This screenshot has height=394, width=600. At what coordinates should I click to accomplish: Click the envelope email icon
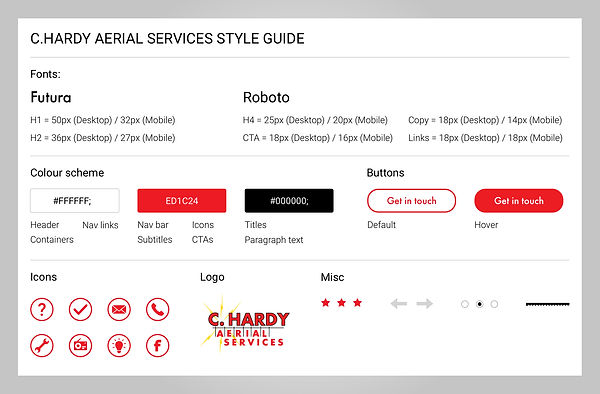point(119,309)
